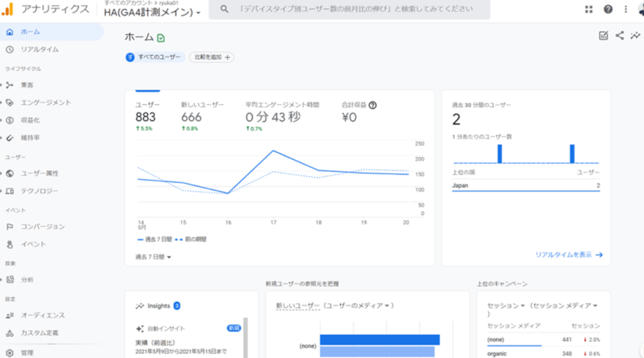Click the customize report edit icon
Viewport: 644px width, 358px height.
(x=603, y=36)
